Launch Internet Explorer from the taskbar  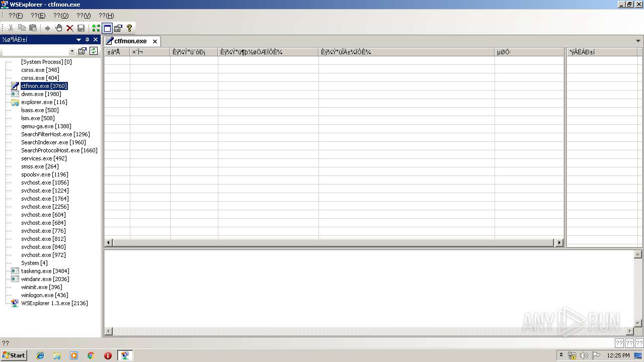pyautogui.click(x=40, y=355)
